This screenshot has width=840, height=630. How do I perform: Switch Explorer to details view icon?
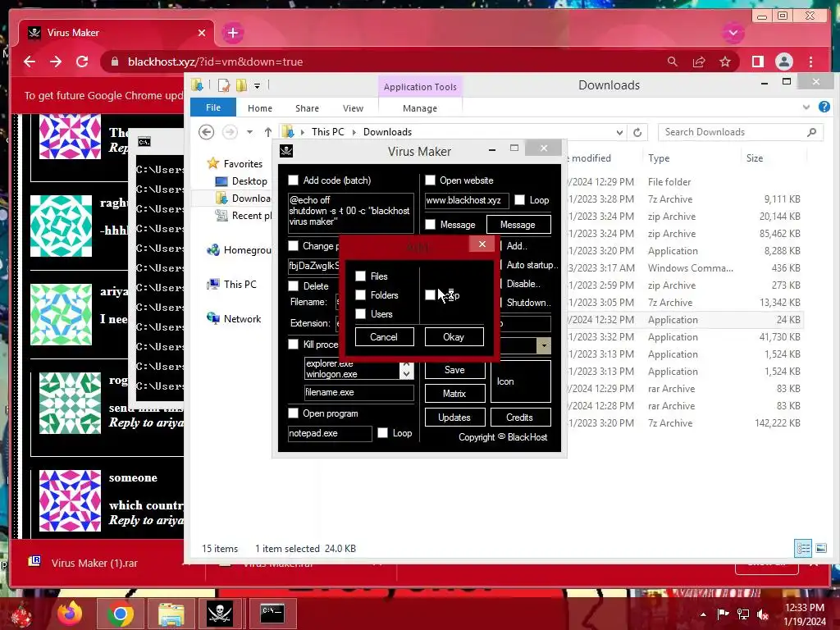[803, 548]
